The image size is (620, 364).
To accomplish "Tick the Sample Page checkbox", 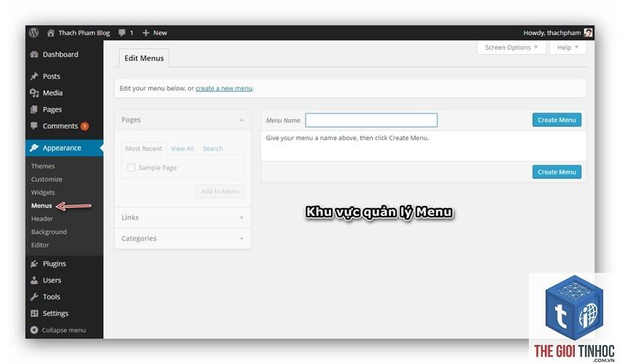I will click(x=131, y=168).
